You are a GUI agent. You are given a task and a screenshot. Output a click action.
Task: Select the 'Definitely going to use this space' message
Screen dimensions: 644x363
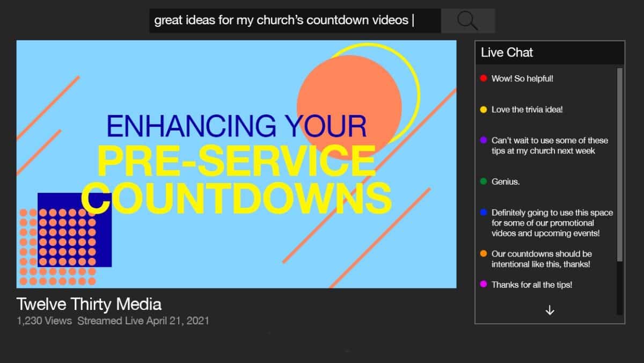click(x=552, y=223)
